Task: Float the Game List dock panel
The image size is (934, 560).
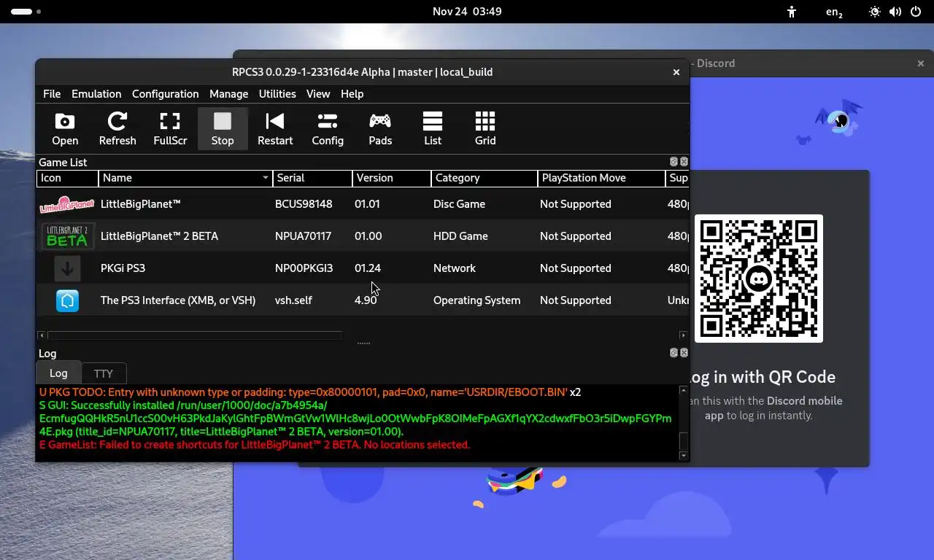Action: [674, 162]
